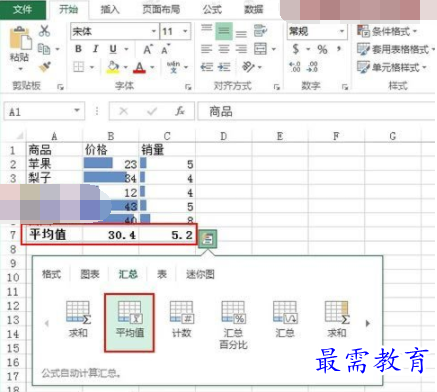Open underline style dropdown arrow

click(126, 49)
